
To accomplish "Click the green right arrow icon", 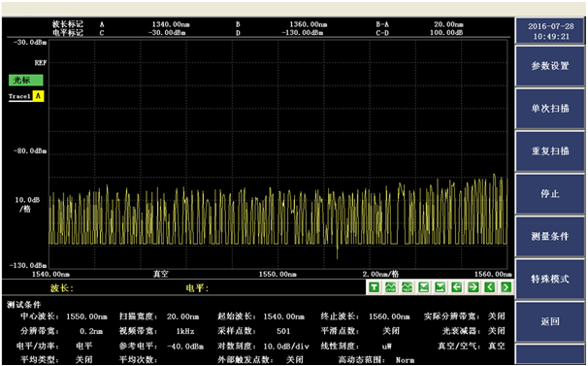I will pyautogui.click(x=473, y=287).
